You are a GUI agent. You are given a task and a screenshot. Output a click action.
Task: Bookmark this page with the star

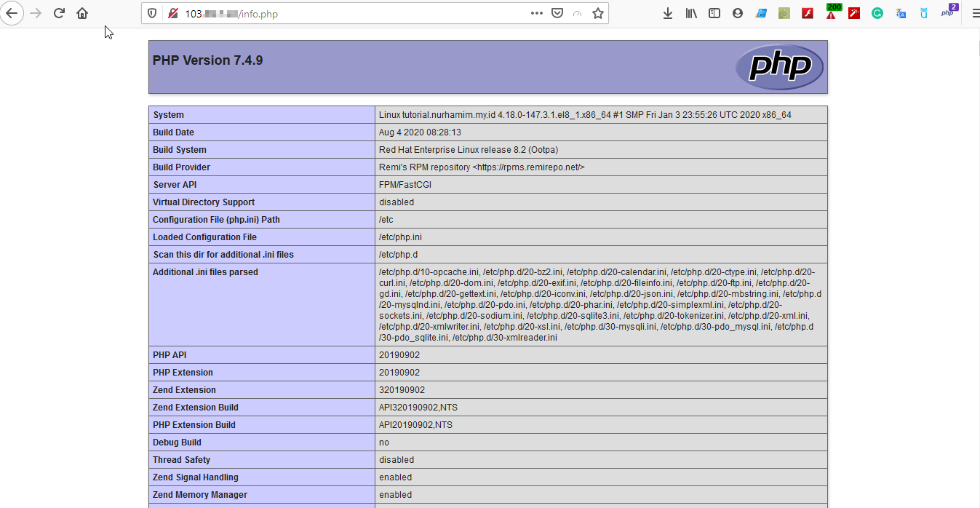598,13
